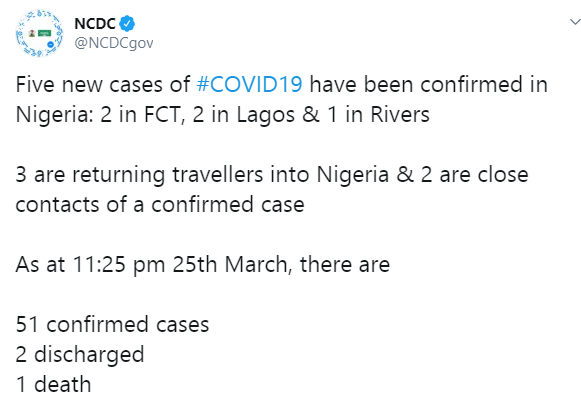The width and height of the screenshot is (581, 414).
Task: Click the timestamp '11:25 pm 25th March'
Action: (180, 265)
